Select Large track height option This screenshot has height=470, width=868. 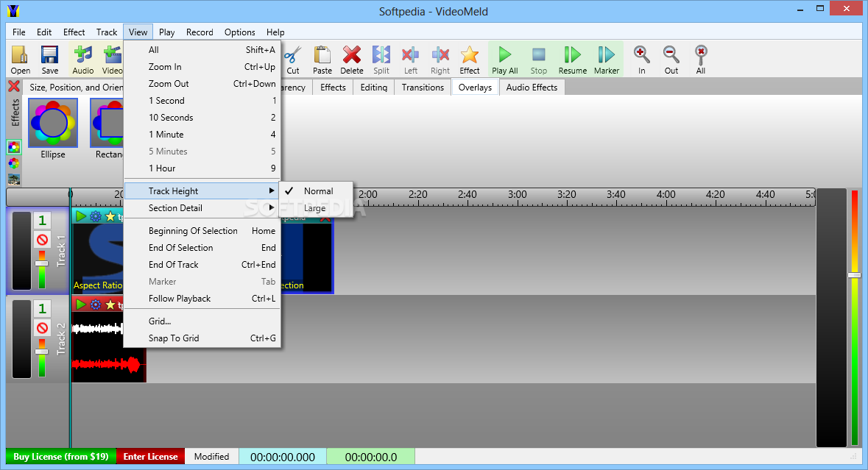point(316,208)
